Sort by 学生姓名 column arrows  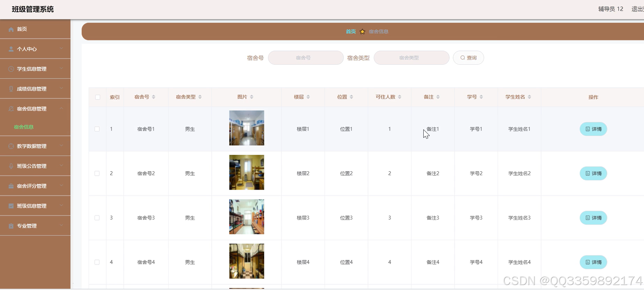point(529,97)
